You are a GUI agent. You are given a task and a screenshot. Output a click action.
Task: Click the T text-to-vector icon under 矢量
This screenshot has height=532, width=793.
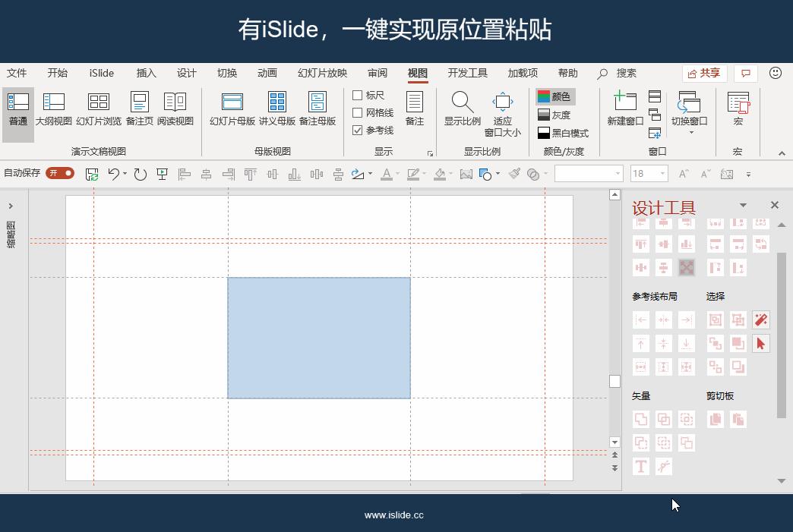click(641, 466)
